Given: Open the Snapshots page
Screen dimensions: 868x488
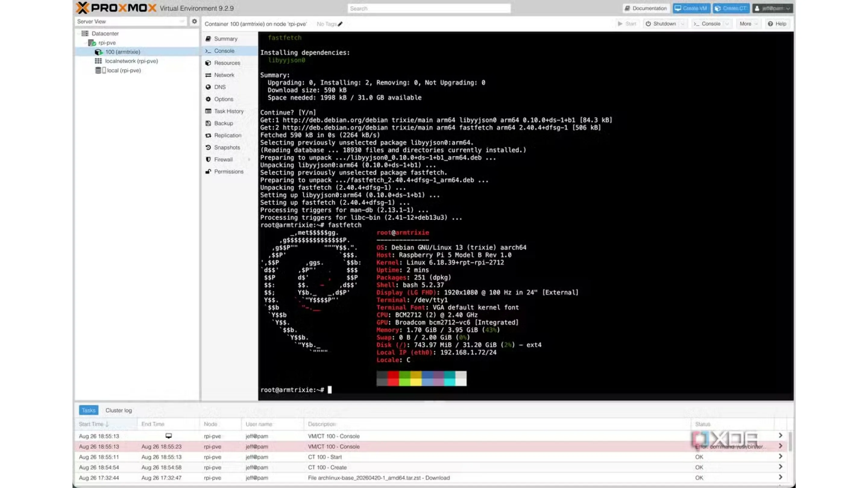Looking at the screenshot, I should click(x=230, y=148).
